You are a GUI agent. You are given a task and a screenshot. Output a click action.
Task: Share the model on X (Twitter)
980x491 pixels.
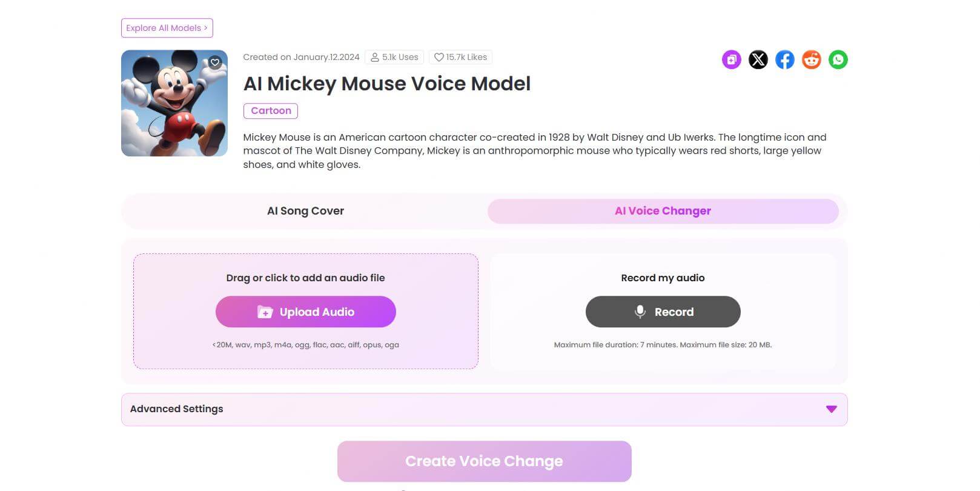coord(758,59)
